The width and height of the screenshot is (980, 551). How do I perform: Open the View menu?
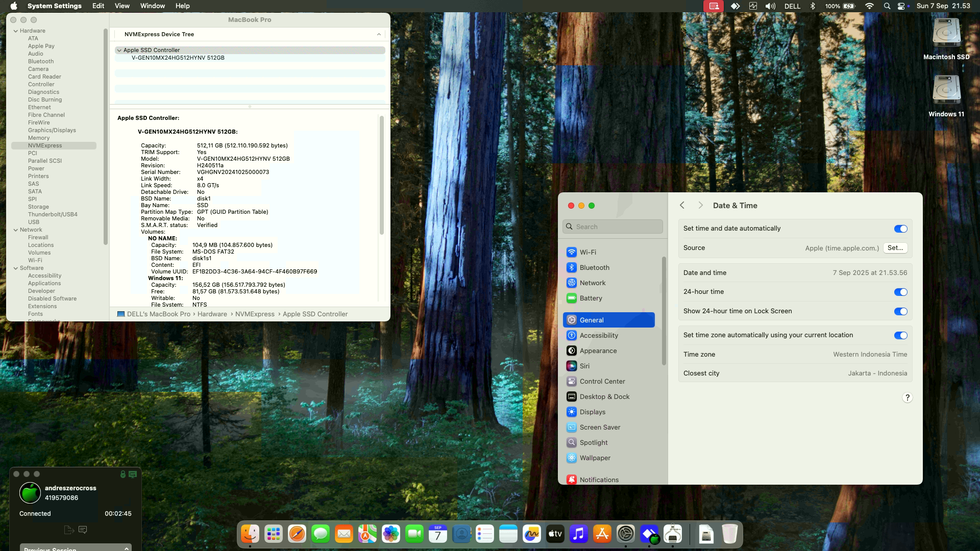coord(122,6)
